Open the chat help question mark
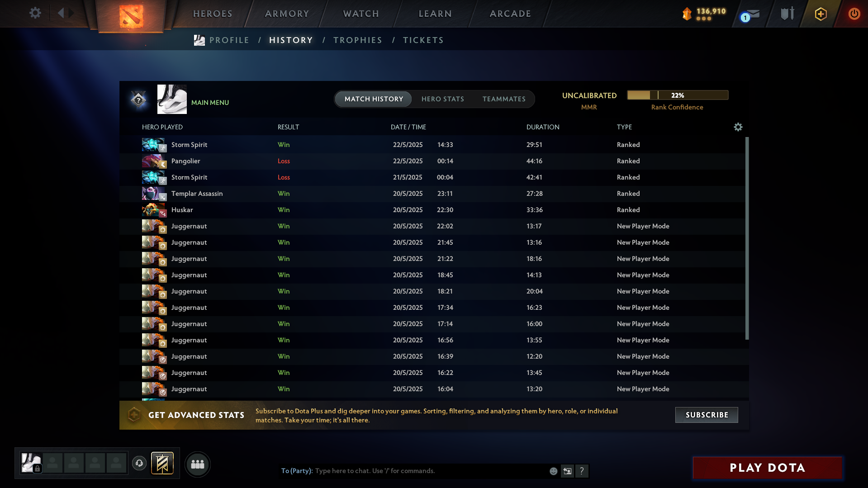 [582, 471]
